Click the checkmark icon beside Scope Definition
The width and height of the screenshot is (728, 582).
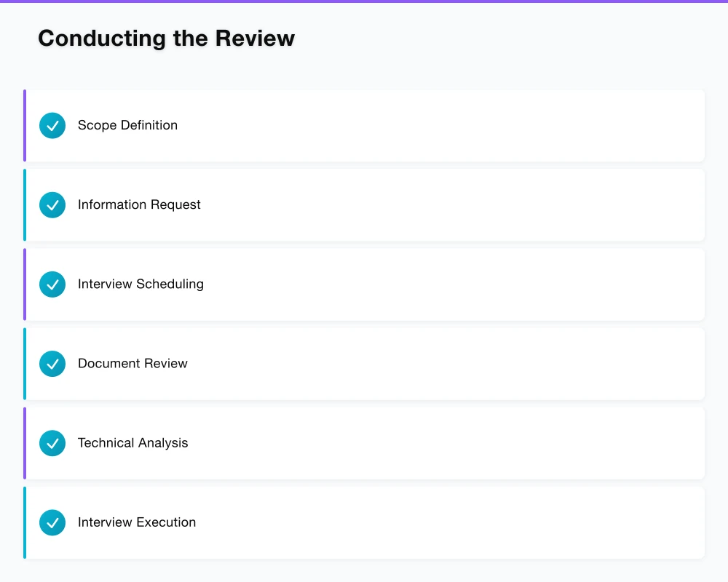pyautogui.click(x=52, y=126)
